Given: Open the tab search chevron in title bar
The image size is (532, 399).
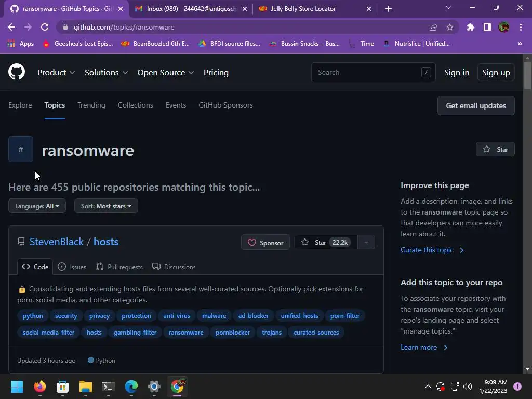Looking at the screenshot, I should coord(448,7).
